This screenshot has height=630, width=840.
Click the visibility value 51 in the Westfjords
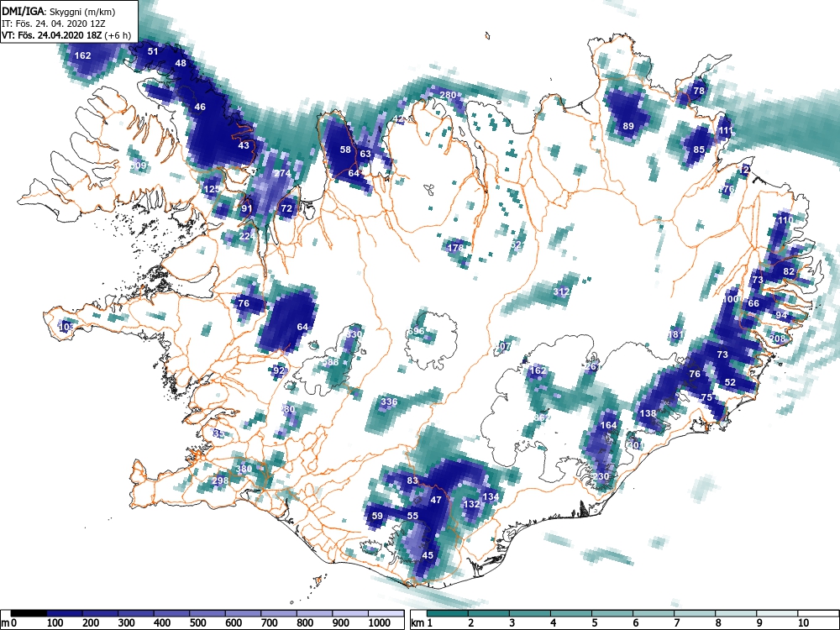153,51
